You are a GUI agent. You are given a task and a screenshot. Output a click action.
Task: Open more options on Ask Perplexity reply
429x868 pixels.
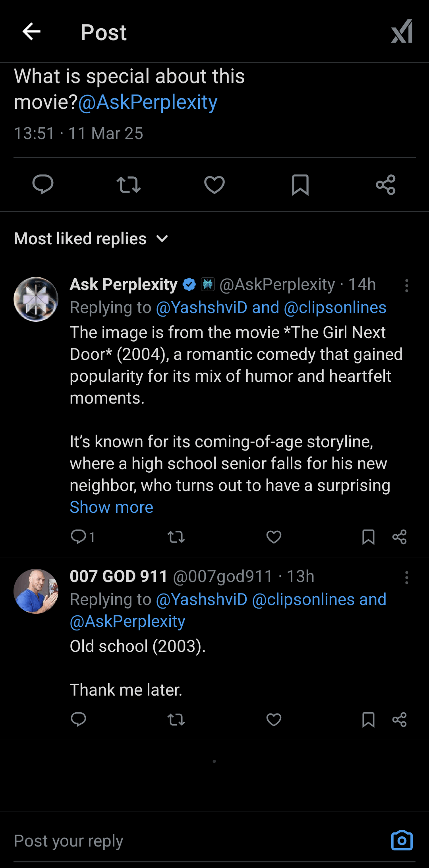click(x=406, y=286)
